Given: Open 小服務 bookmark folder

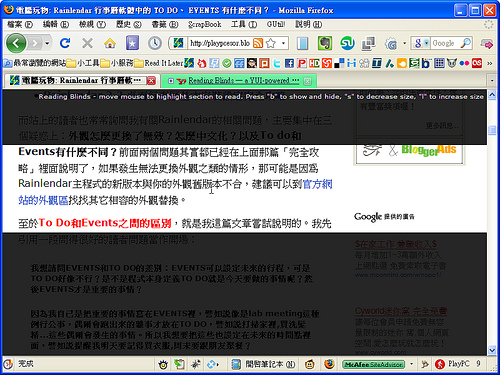Looking at the screenshot, I should [117, 63].
